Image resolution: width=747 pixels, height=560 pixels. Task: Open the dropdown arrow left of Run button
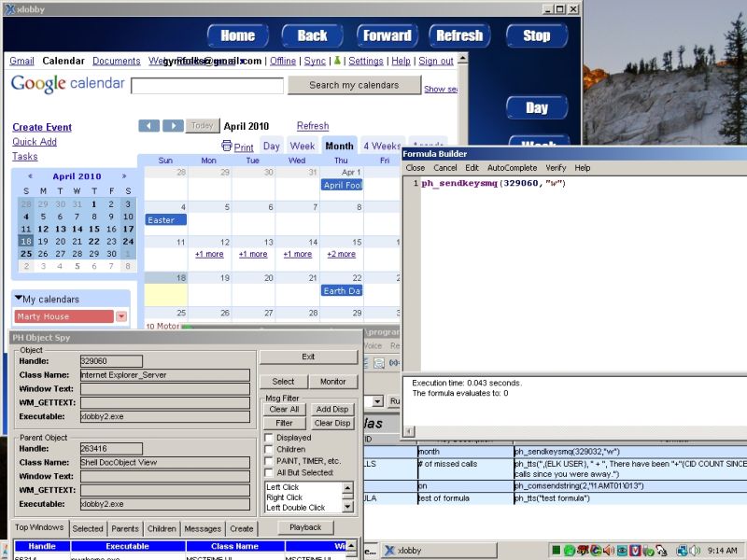378,401
